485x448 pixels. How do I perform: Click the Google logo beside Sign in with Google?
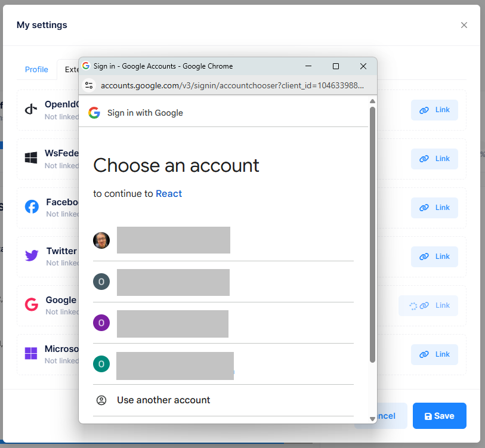pyautogui.click(x=94, y=113)
